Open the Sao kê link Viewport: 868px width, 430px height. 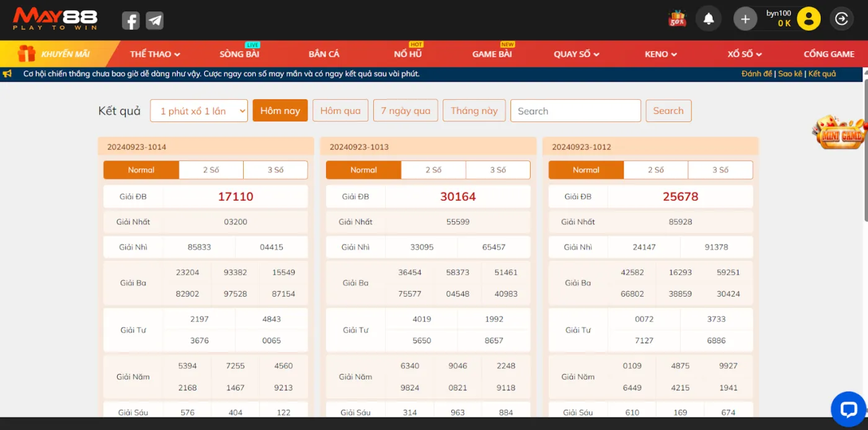click(x=790, y=74)
